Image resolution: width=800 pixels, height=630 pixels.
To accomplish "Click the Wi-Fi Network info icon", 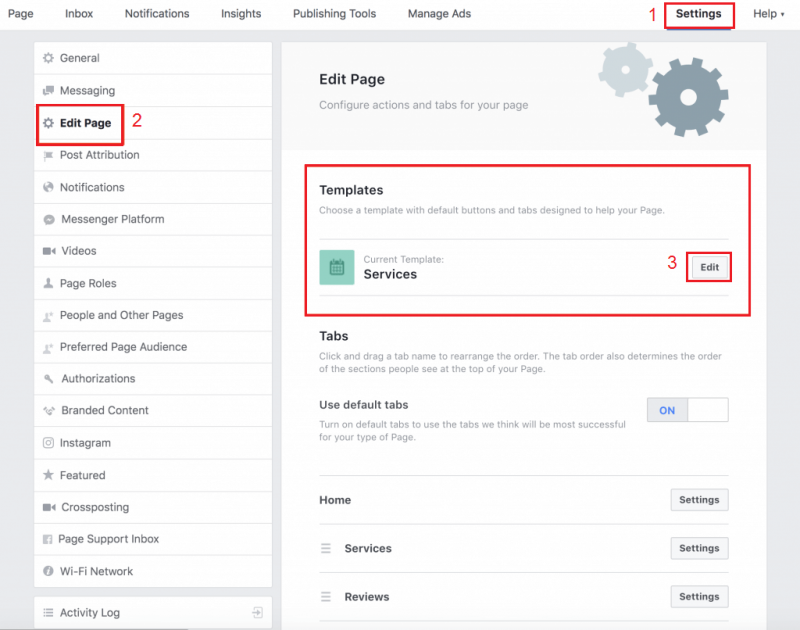I will [x=48, y=571].
